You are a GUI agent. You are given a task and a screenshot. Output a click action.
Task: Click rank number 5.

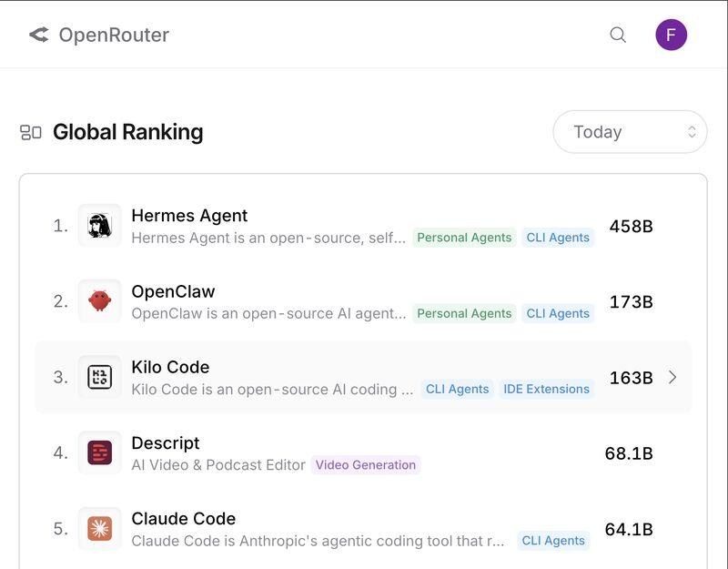60,529
